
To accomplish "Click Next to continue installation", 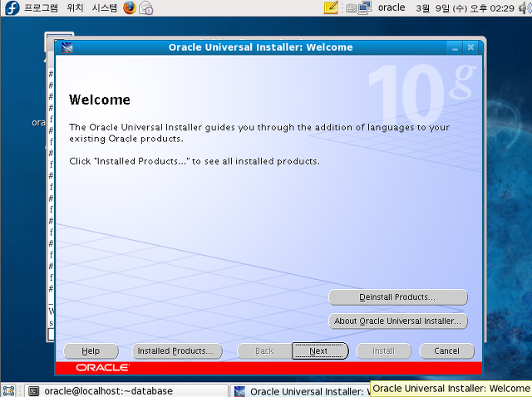I will click(x=319, y=350).
